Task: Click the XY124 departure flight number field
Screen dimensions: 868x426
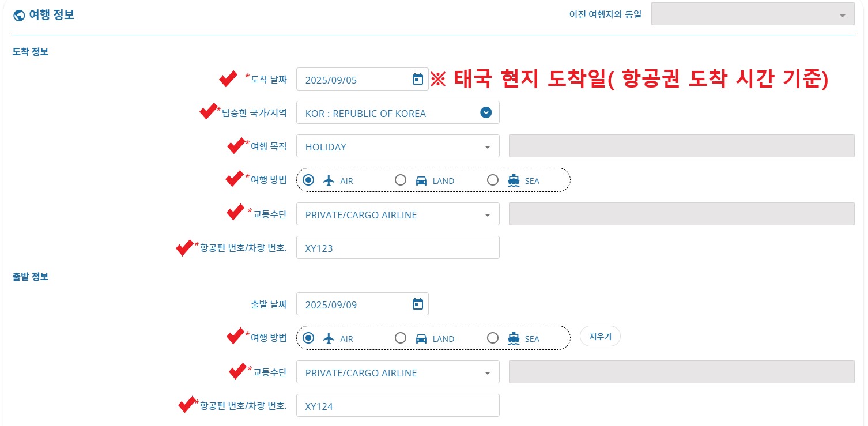Action: pos(398,405)
